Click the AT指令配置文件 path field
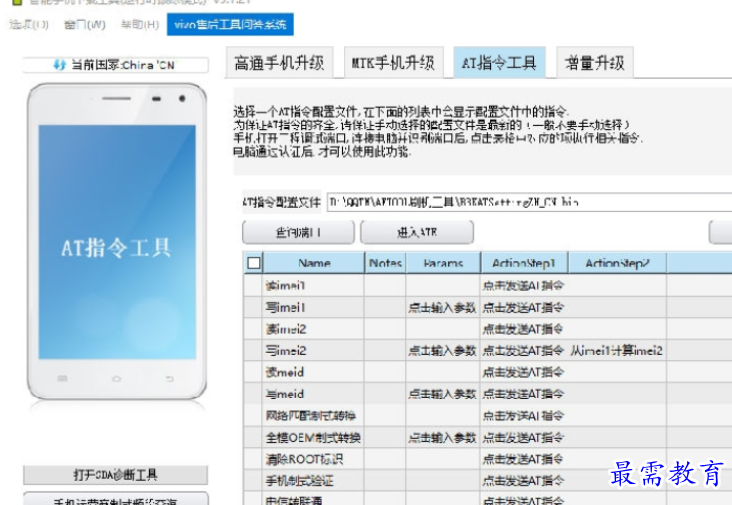This screenshot has width=732, height=505. [x=529, y=202]
